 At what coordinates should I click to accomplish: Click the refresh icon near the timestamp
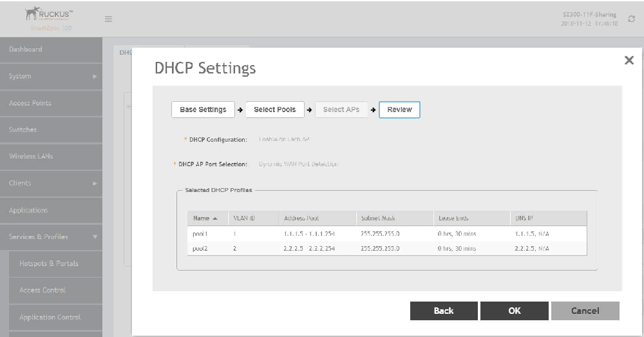point(631,19)
